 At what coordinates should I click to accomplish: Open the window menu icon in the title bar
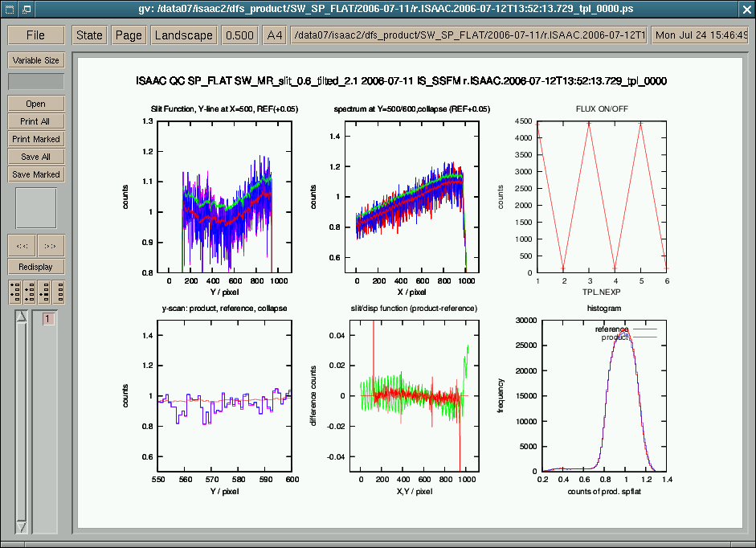click(x=7, y=9)
